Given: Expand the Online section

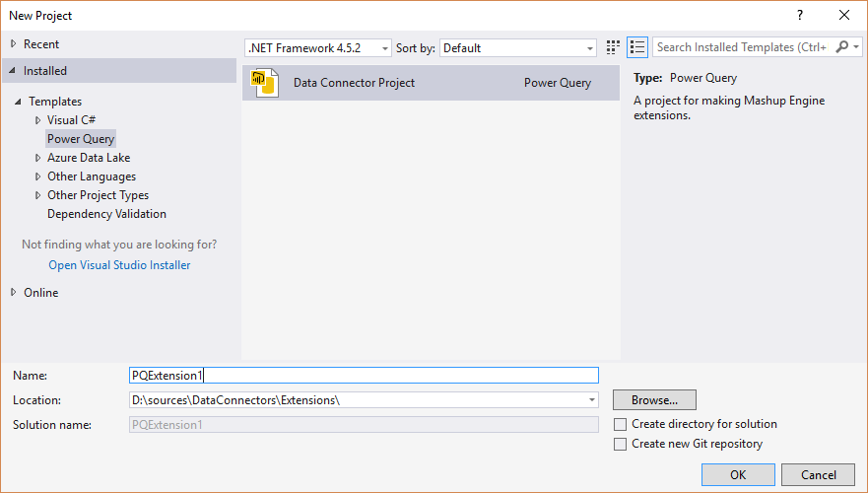Looking at the screenshot, I should pos(13,292).
